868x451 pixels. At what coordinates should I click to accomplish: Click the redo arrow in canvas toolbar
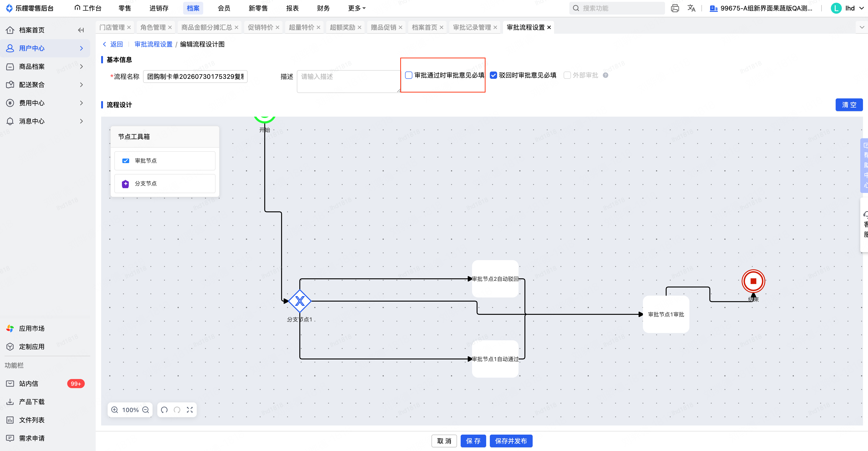(x=177, y=410)
